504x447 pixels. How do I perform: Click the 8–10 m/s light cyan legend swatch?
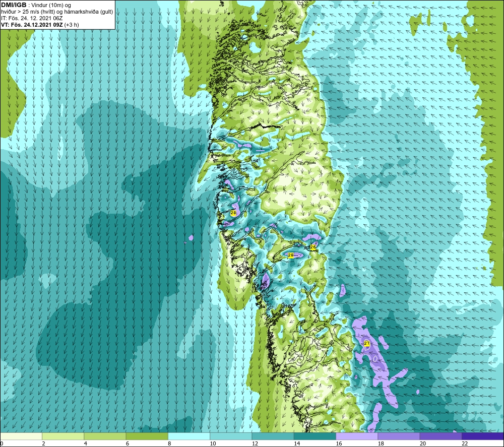tap(189, 436)
